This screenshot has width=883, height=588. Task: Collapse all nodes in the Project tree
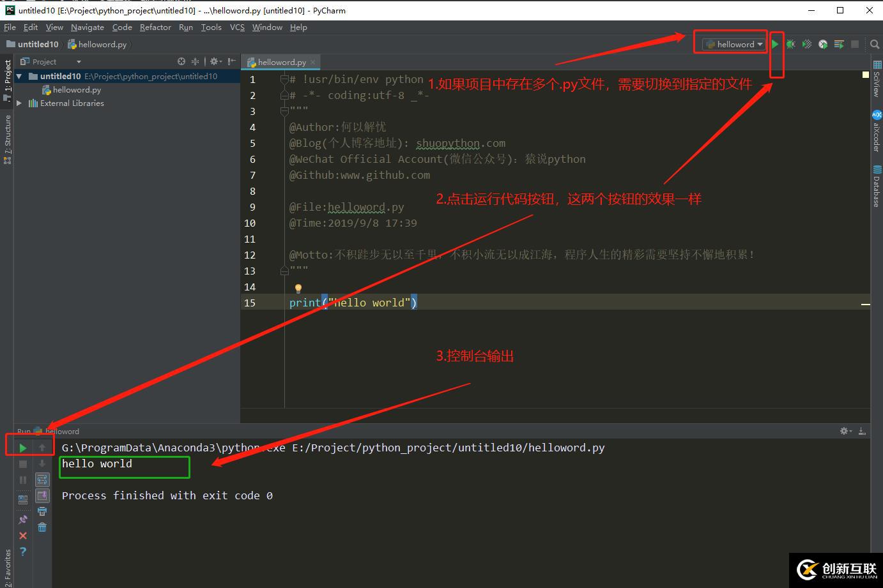[195, 61]
